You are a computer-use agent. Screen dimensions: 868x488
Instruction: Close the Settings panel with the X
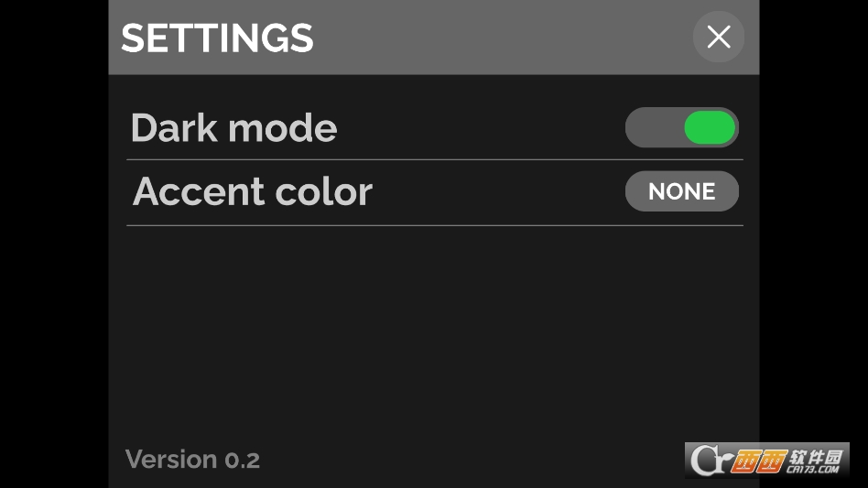(719, 37)
